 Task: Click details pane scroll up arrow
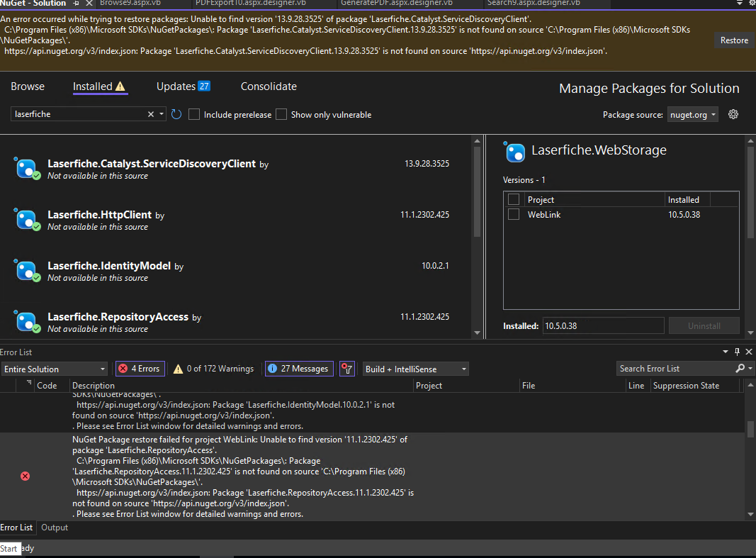[x=751, y=141]
